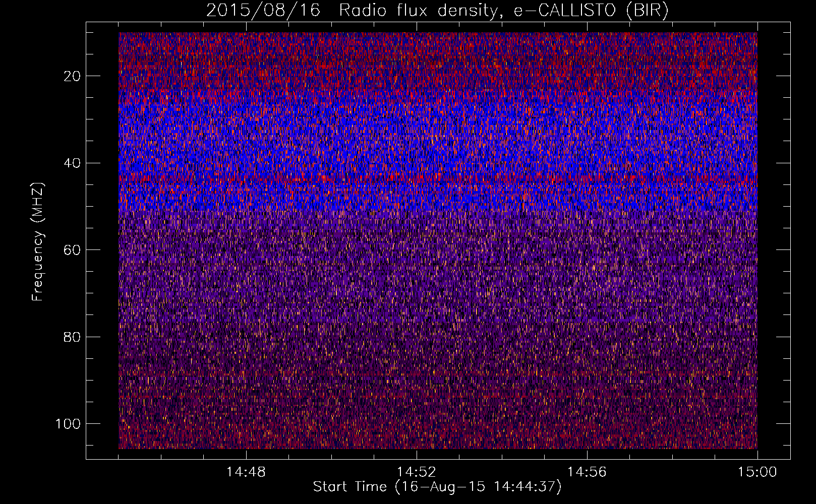816x504 pixels.
Task: Click the "Frequency (MHZ)" axis label
Action: coord(38,242)
